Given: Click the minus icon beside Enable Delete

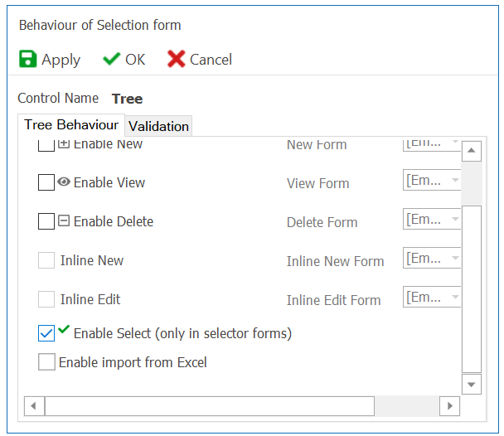Looking at the screenshot, I should (x=64, y=221).
